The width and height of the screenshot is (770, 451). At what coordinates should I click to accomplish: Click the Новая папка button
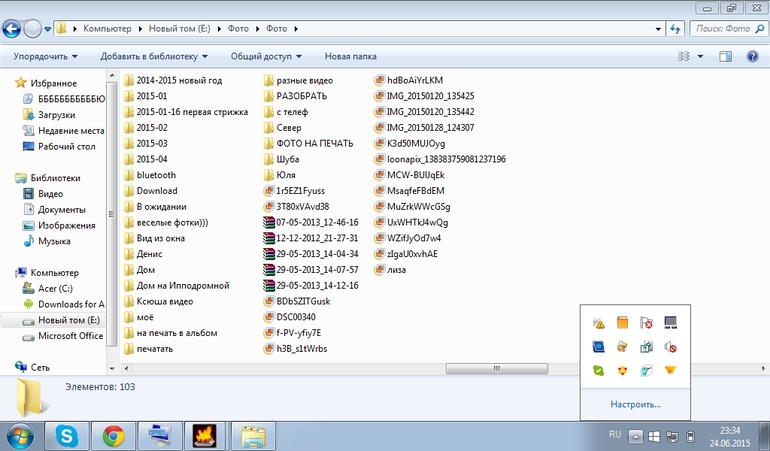click(x=350, y=57)
